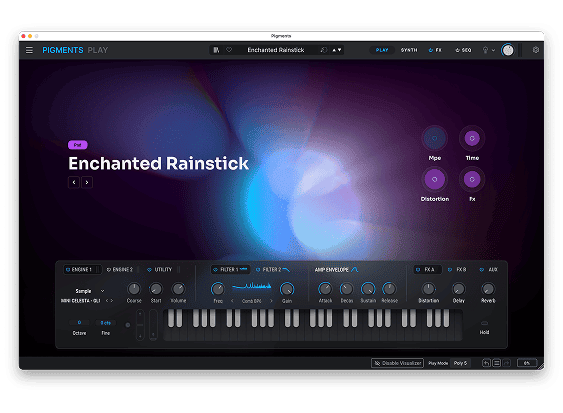Open the settings gear icon
The height and width of the screenshot is (413, 563).
536,50
